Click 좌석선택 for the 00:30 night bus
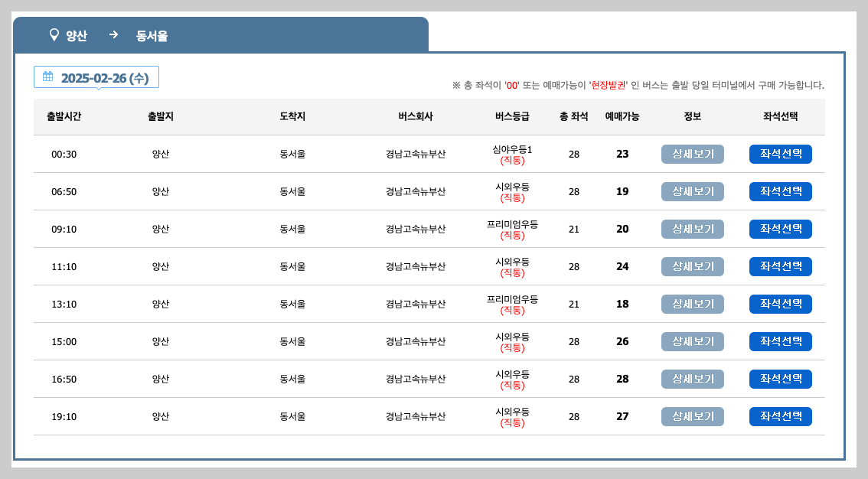Screen dimensions: 868x479 pos(780,154)
